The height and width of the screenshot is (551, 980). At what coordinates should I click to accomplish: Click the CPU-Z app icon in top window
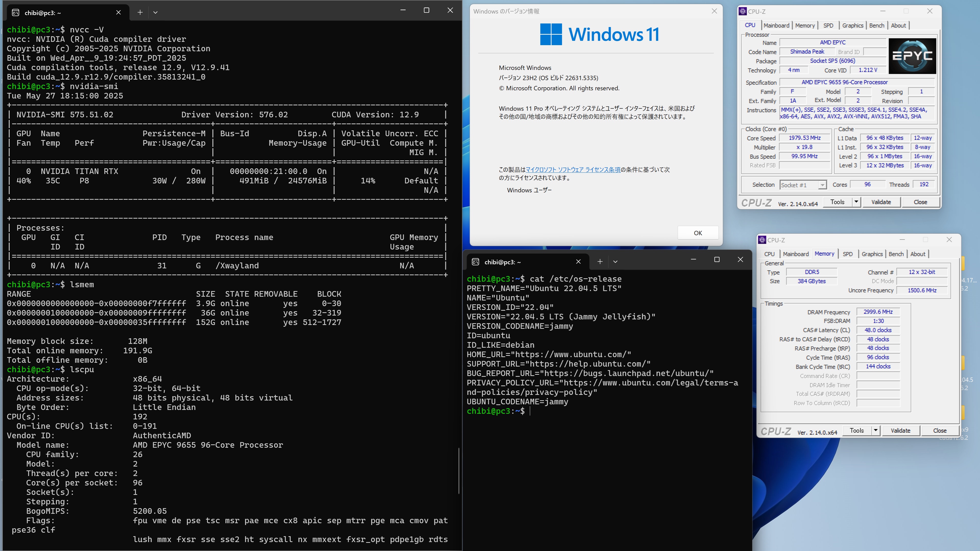(743, 11)
